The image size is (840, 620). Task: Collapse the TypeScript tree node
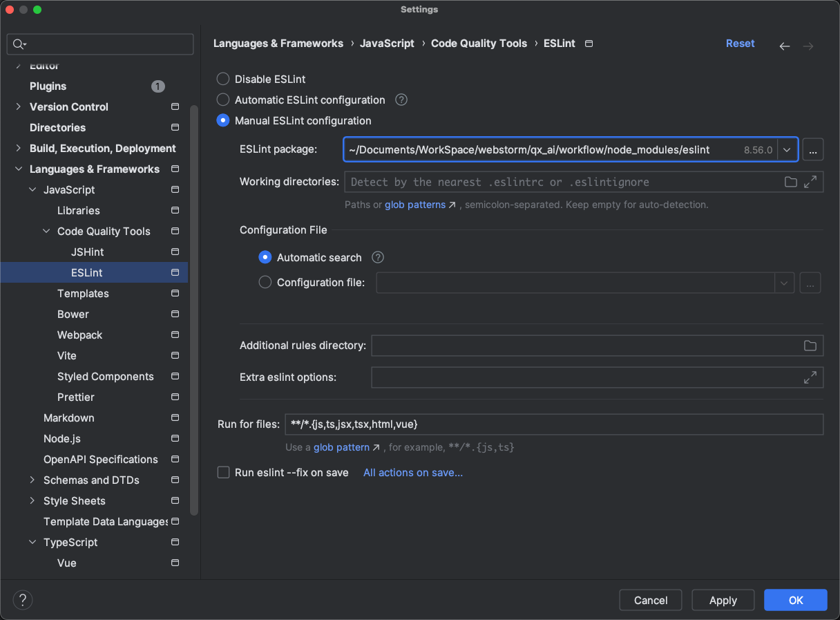(x=32, y=542)
